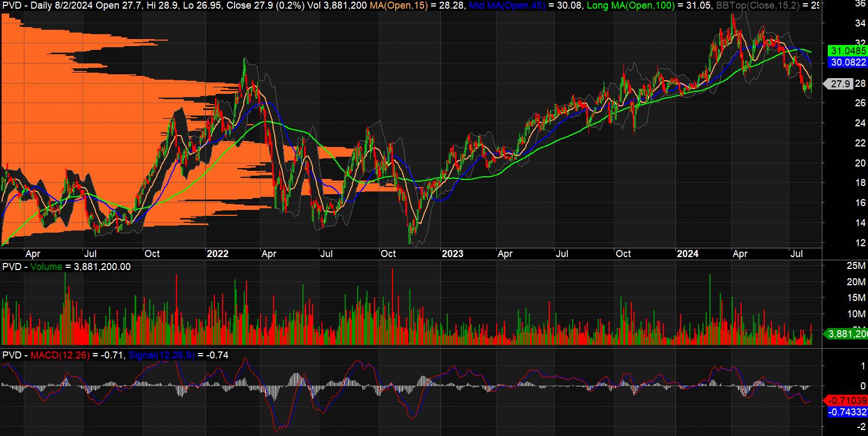The image size is (868, 436).
Task: Click the 15M volume axis label
Action: (856, 298)
